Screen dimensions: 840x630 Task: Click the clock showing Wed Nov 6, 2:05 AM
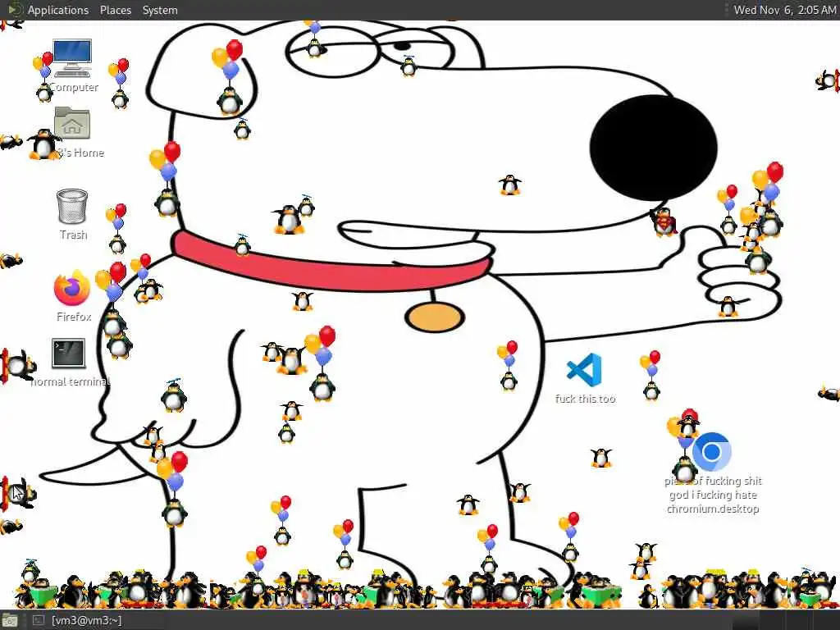tap(785, 10)
